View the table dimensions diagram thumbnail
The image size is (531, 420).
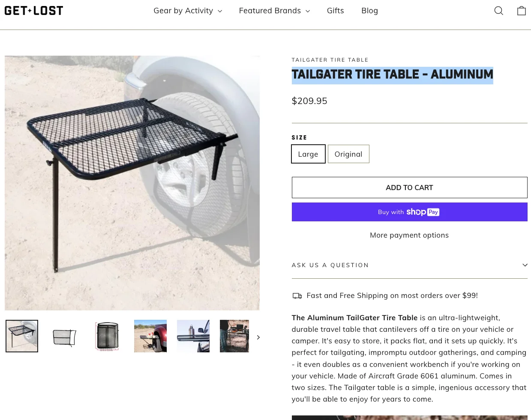click(108, 336)
